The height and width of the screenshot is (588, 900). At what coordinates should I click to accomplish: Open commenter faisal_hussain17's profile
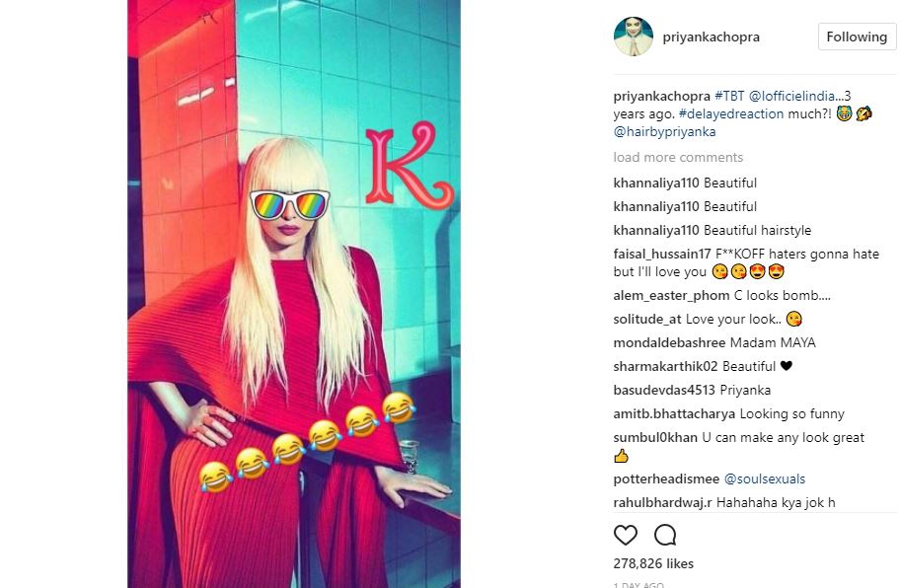tap(662, 254)
